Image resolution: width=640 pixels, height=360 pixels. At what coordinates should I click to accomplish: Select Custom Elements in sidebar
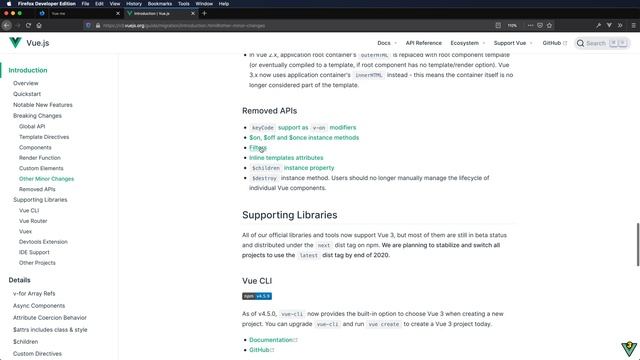coord(41,168)
